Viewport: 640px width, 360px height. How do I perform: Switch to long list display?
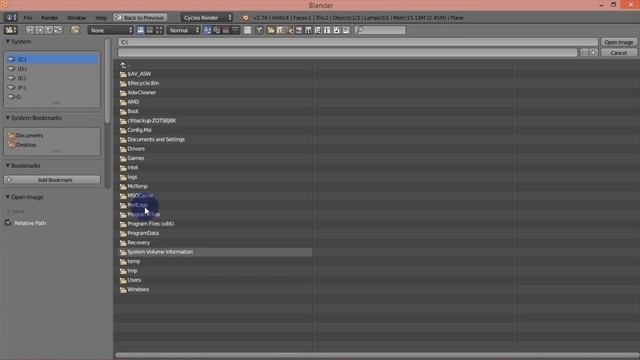click(x=149, y=30)
